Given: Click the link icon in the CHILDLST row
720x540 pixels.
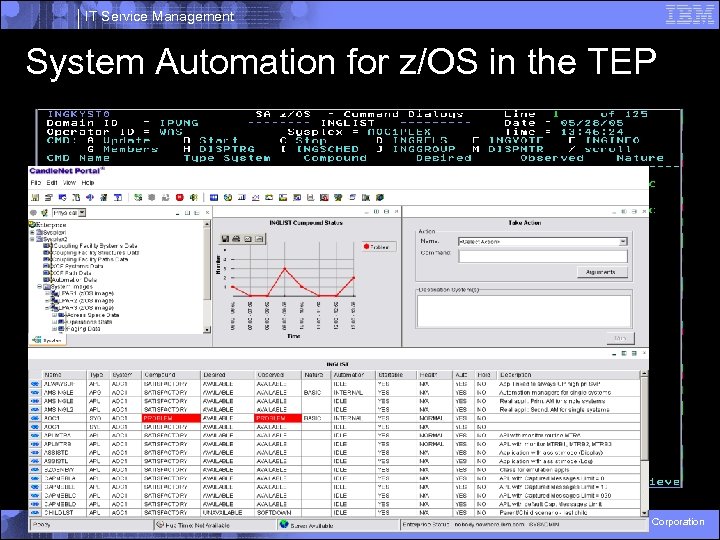Looking at the screenshot, I should pyautogui.click(x=35, y=512).
